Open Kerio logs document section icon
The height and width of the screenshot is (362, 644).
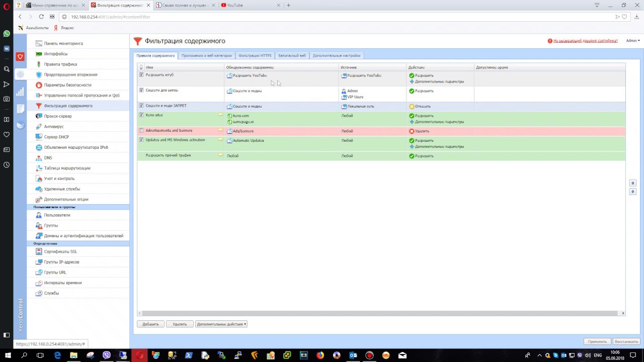[x=20, y=109]
